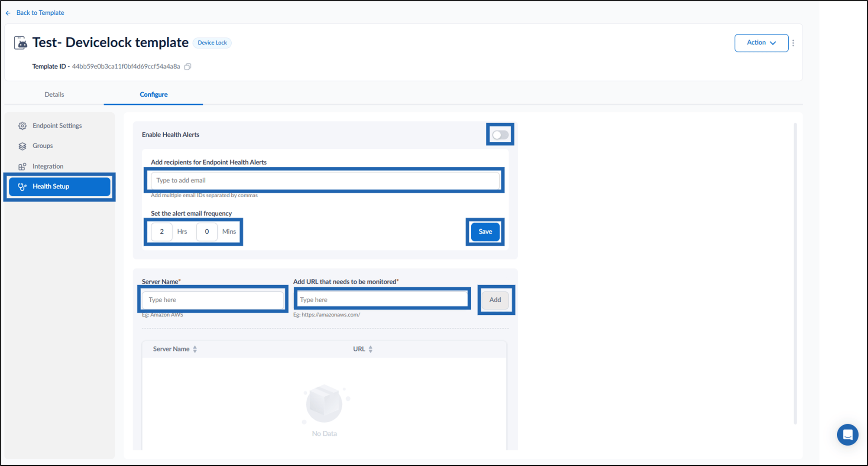Click the Back to Template link
The image size is (868, 466).
(40, 13)
